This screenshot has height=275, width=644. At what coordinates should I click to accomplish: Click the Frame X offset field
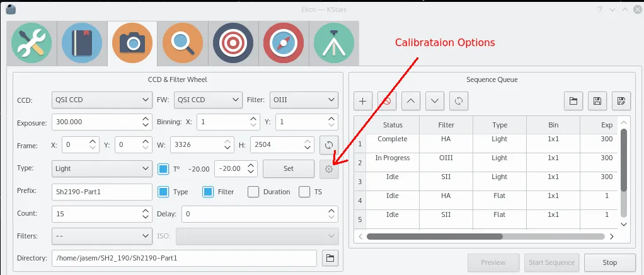(x=81, y=144)
